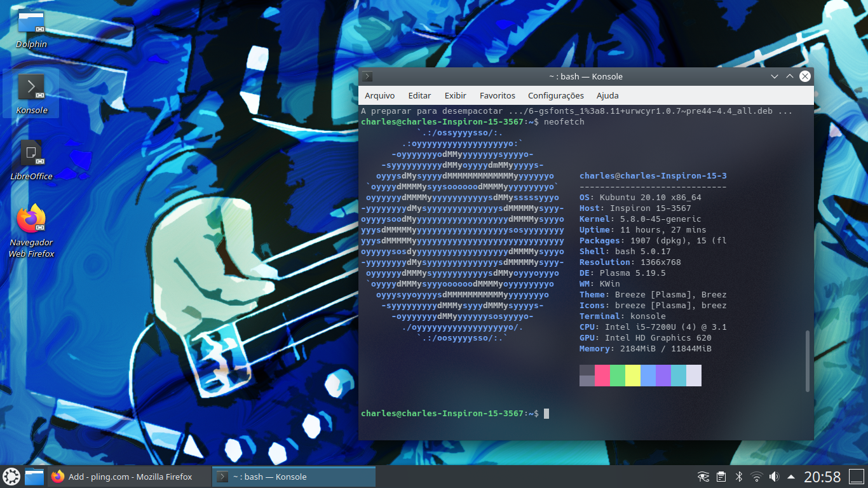Click the 'DE: Plasma 5.19.5' line
Viewport: 868px width, 488px height.
pyautogui.click(x=623, y=273)
